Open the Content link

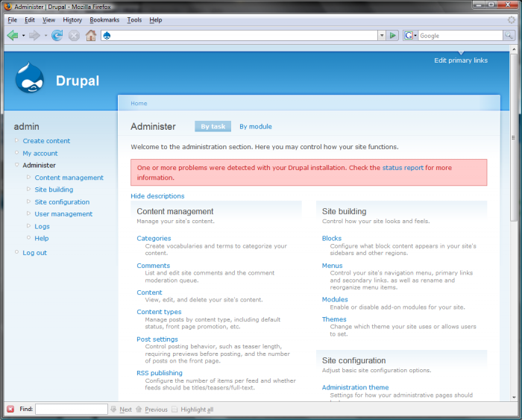[149, 292]
